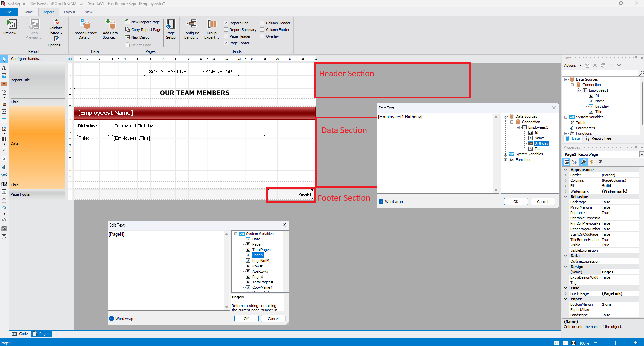644x346 pixels.
Task: Enable the Overlay band checkbox
Action: (x=262, y=36)
